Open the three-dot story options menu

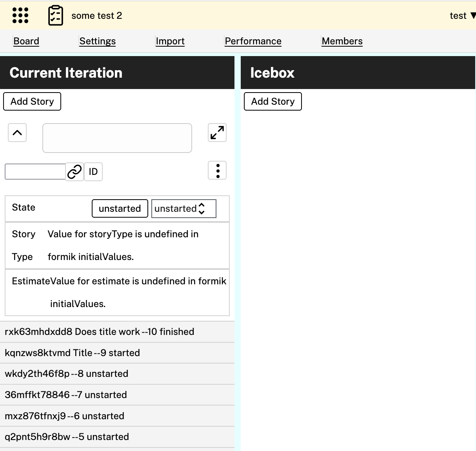click(218, 171)
